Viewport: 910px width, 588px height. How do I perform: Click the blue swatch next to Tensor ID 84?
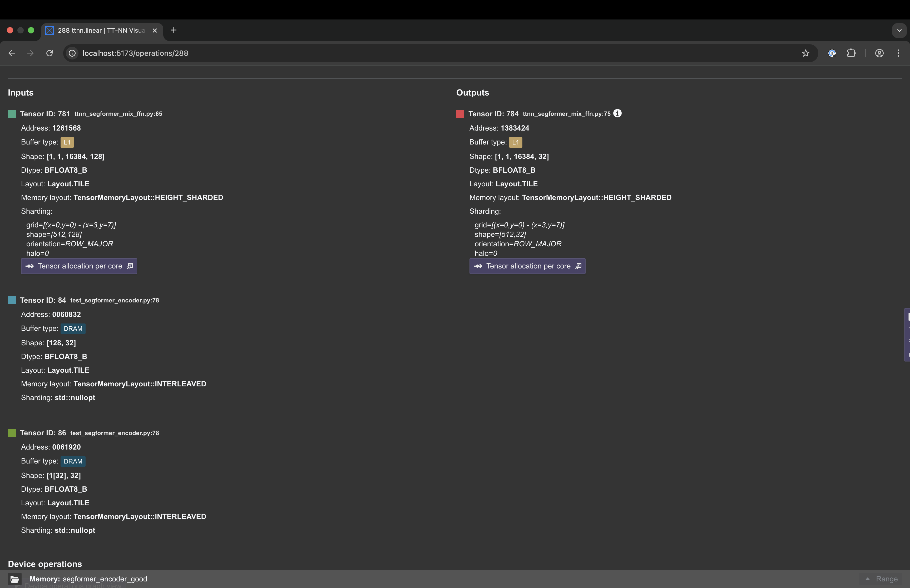pos(12,301)
